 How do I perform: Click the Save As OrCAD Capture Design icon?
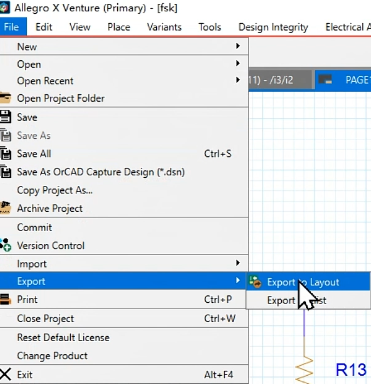pos(6,172)
